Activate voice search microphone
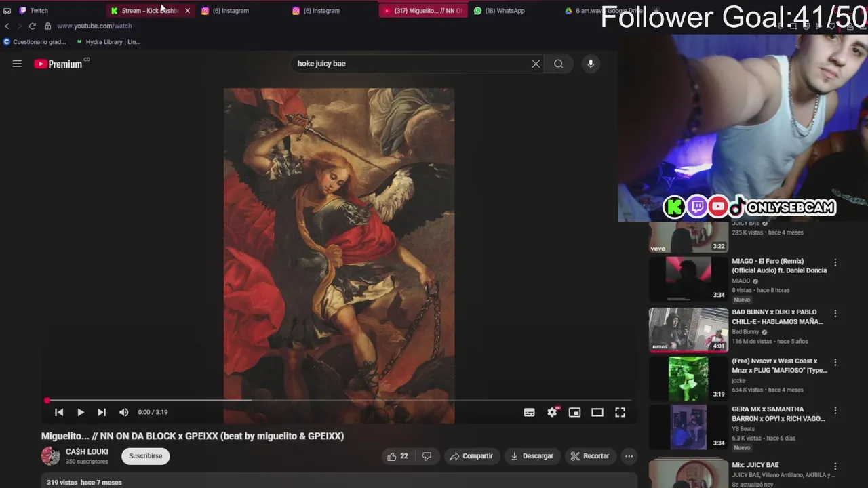868x488 pixels. point(591,64)
